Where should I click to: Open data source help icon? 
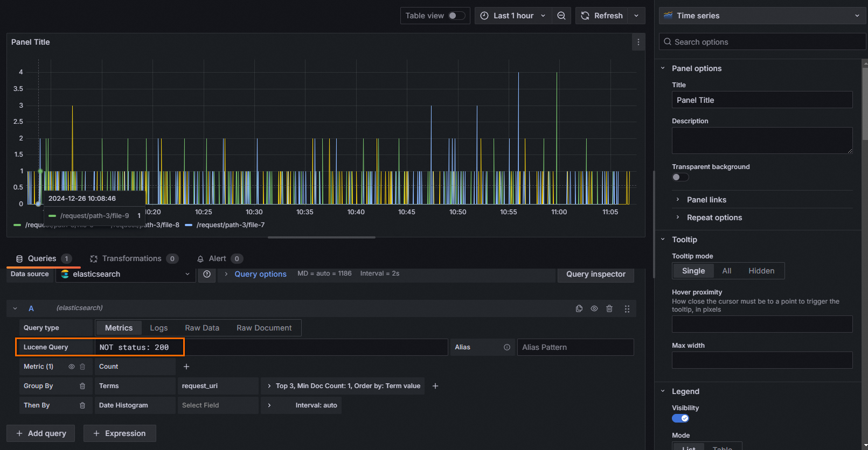(x=207, y=274)
